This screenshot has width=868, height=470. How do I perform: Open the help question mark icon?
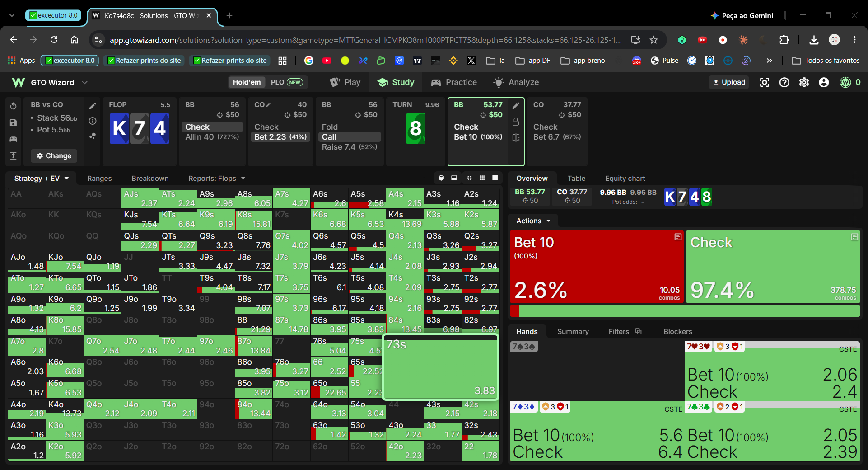784,82
